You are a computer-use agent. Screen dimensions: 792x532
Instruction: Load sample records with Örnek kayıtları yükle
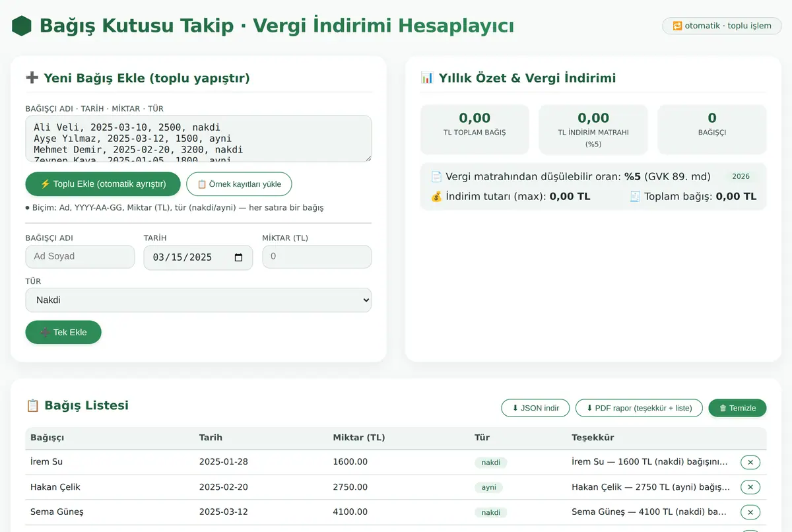click(x=239, y=184)
